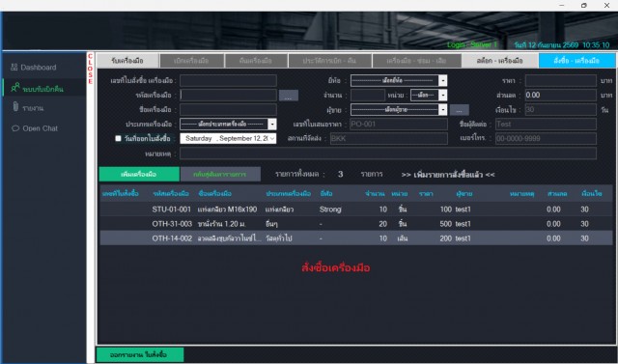Open the Saturday, September 12 date picker
Viewport: 618px width, 364px height.
(228, 138)
